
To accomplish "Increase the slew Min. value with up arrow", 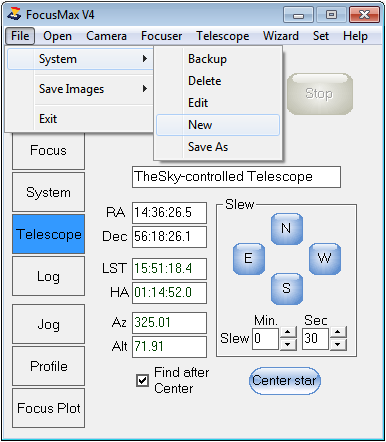I will 288,332.
